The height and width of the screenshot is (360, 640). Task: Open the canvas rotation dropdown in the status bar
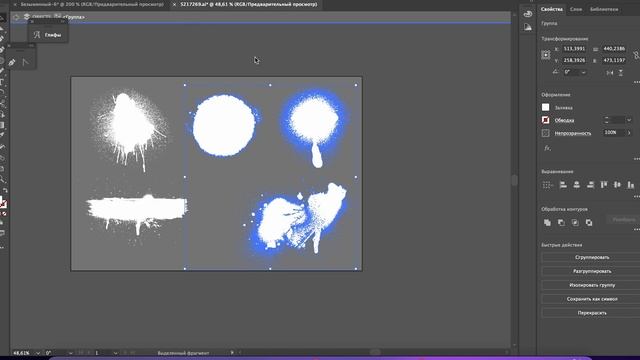(x=70, y=353)
